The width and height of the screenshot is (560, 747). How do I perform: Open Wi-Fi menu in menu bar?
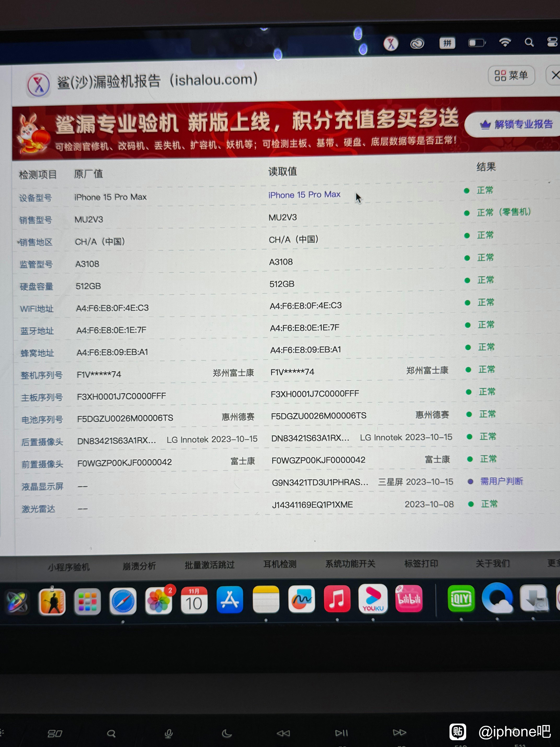coord(505,42)
